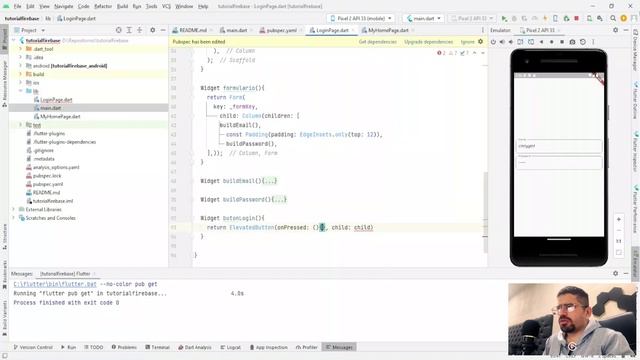Click the emulator Back triangle button
This screenshot has height=360, width=640.
[542, 42]
